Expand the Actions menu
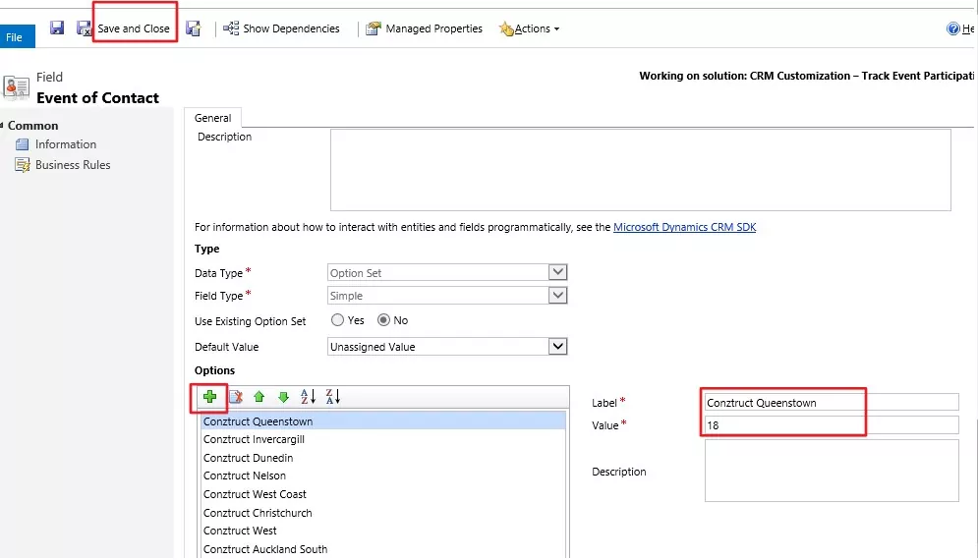This screenshot has width=978, height=560. 529,28
